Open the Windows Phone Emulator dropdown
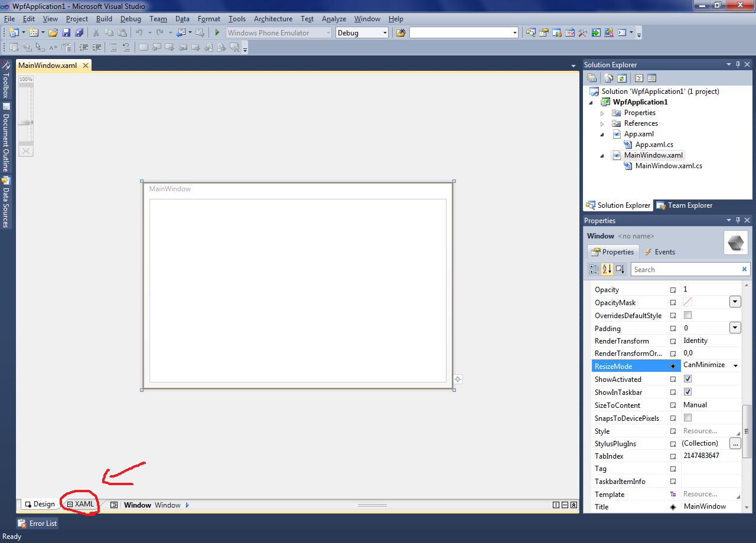This screenshot has width=756, height=543. pos(328,33)
